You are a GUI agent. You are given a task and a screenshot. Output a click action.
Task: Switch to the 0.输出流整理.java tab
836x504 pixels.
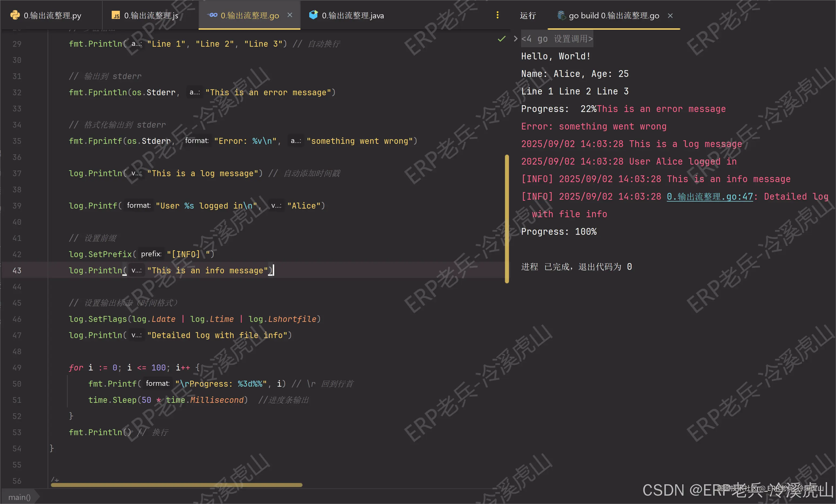point(352,16)
